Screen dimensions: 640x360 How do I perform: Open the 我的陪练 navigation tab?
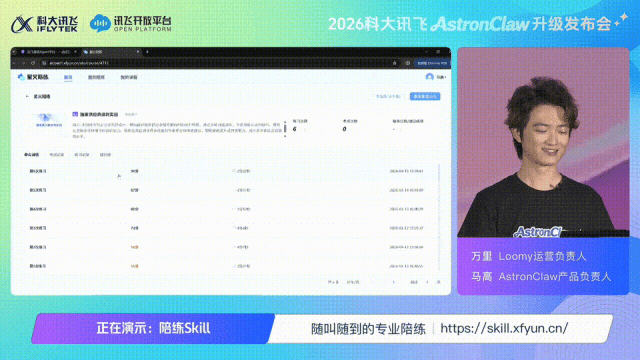click(x=96, y=77)
